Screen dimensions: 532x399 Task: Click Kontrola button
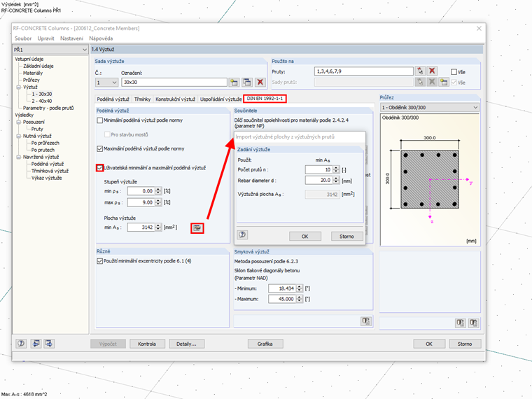pos(147,344)
